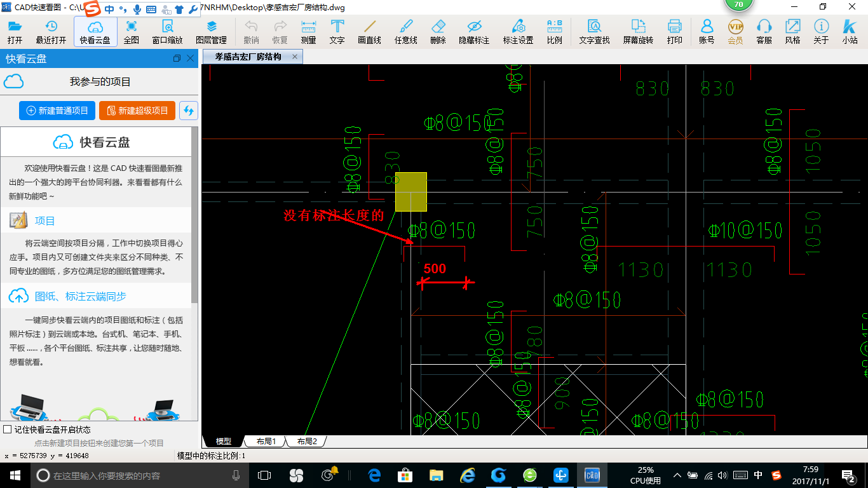868x488 pixels.
Task: Click the red 500 dimension annotation
Action: 435,269
